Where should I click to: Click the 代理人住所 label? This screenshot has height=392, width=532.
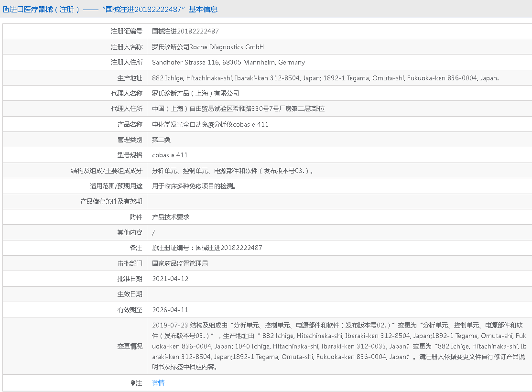[127, 109]
